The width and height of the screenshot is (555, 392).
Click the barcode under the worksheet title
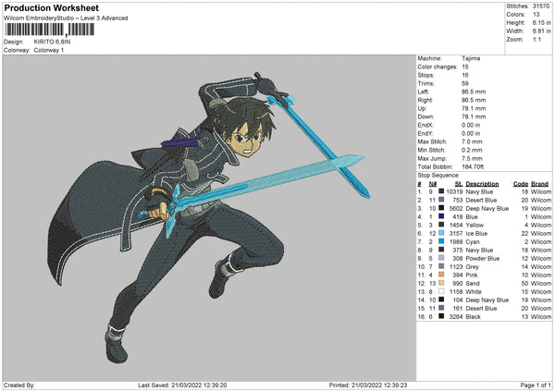[50, 30]
